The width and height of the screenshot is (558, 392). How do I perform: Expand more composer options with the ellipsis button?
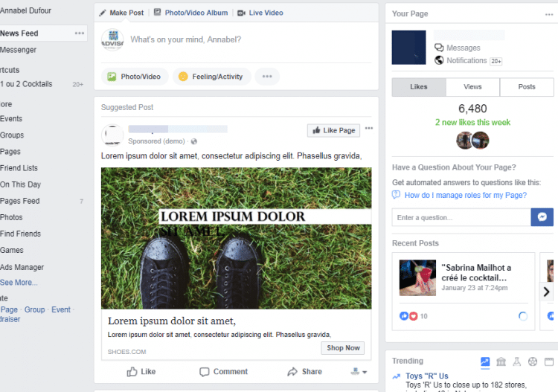coord(267,77)
